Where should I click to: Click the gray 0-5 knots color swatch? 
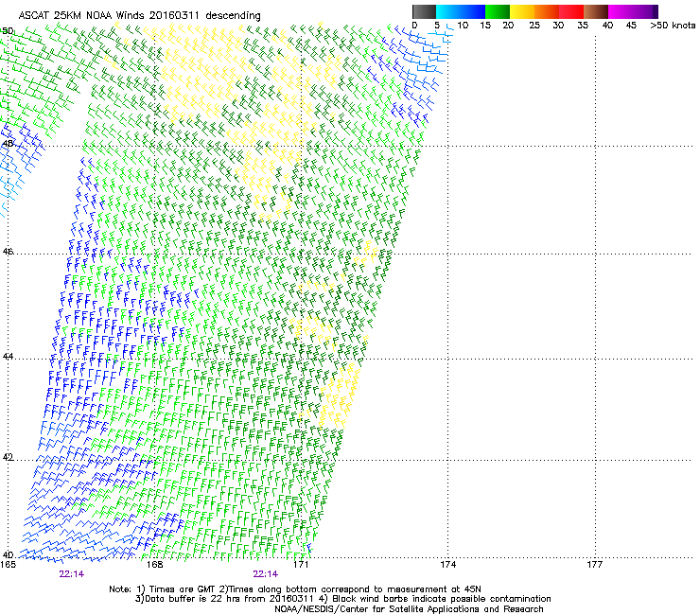424,11
